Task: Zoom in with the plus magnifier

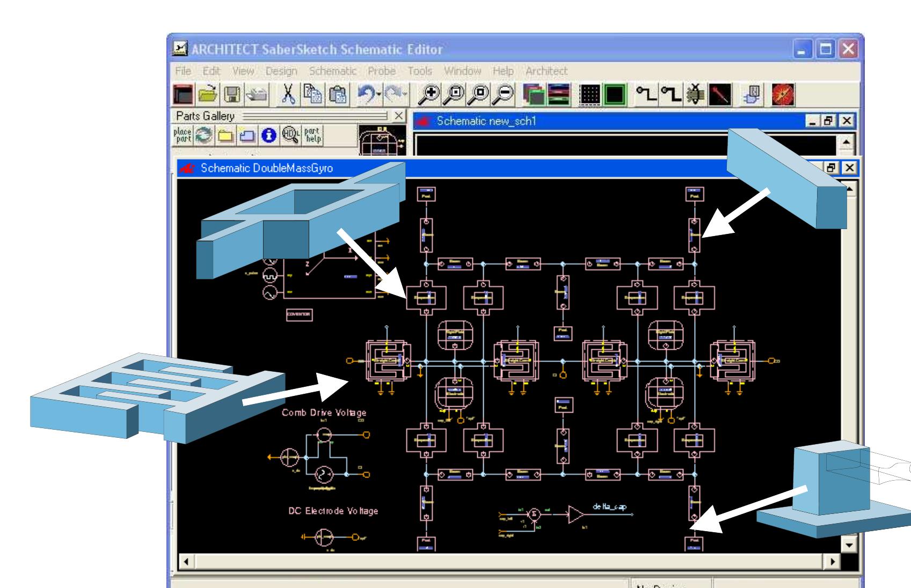Action: (429, 95)
